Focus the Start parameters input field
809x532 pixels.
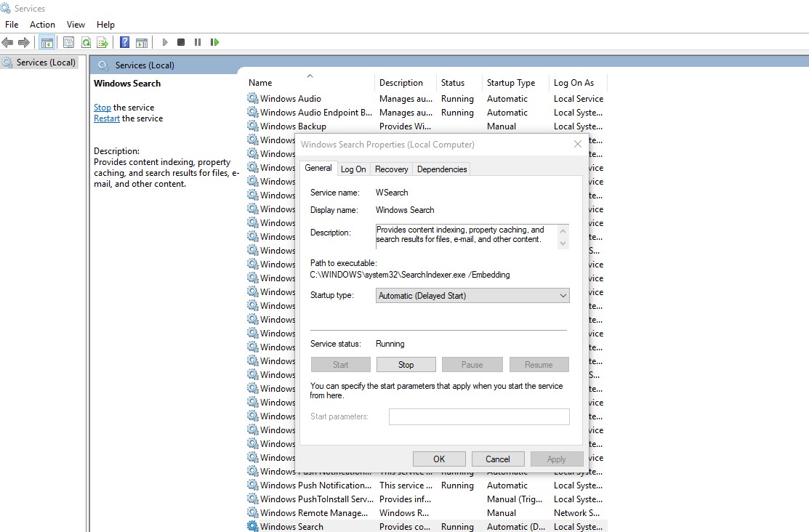[x=479, y=416]
